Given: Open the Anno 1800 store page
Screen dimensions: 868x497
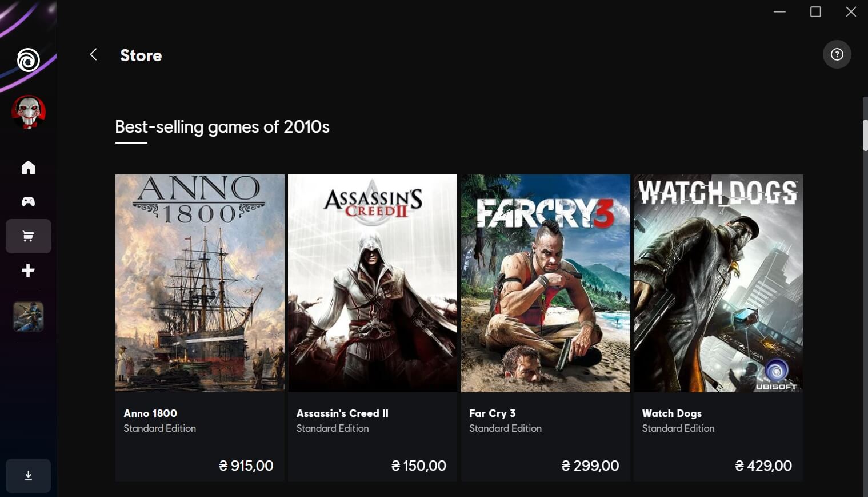Looking at the screenshot, I should pos(199,283).
